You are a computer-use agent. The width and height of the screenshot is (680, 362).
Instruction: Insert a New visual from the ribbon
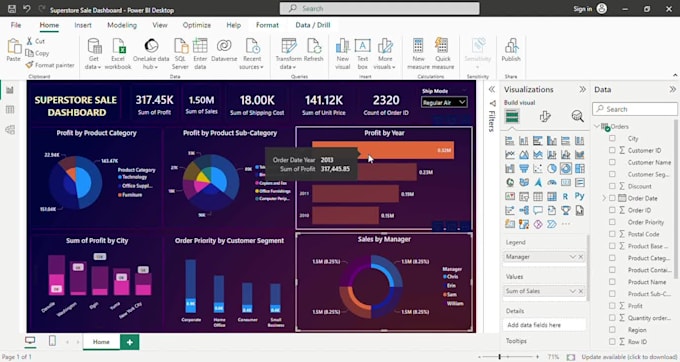coord(342,53)
